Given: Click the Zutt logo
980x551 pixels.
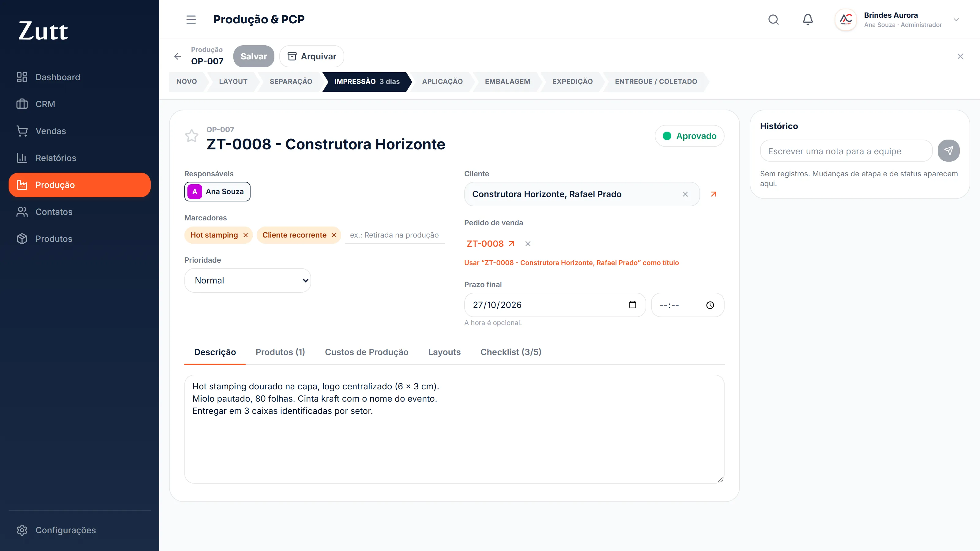Looking at the screenshot, I should coord(43,31).
